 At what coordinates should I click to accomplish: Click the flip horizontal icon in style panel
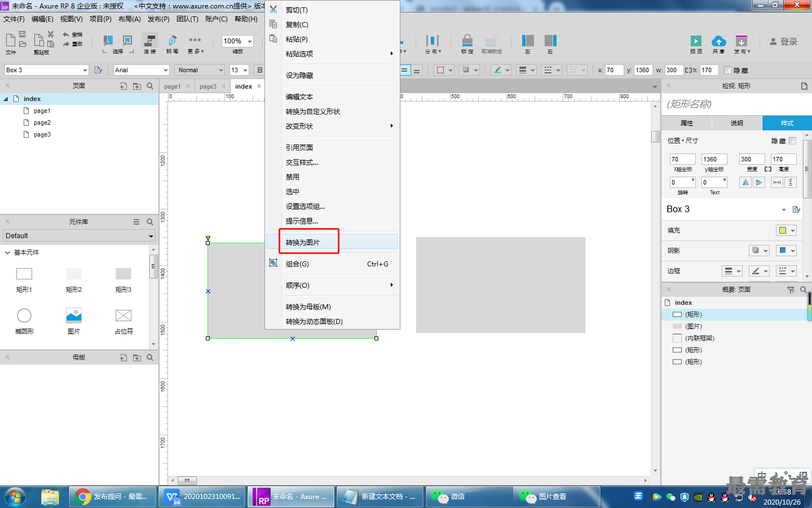click(x=745, y=182)
